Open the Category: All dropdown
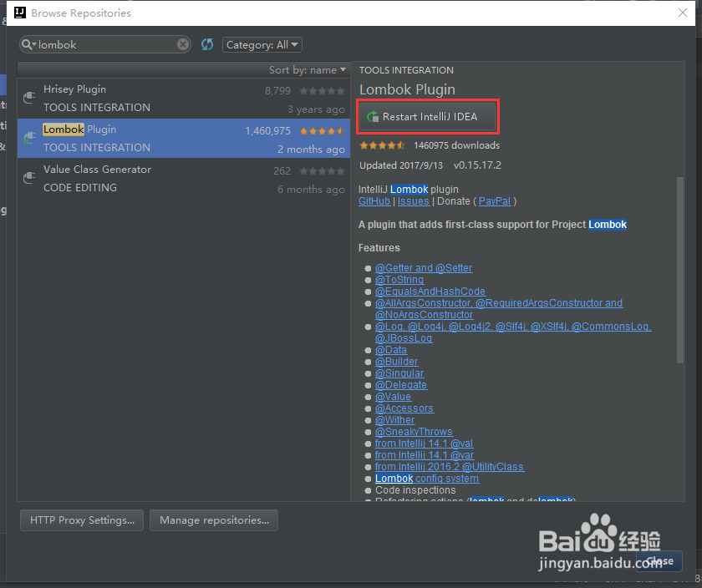The height and width of the screenshot is (588, 702). 262,45
